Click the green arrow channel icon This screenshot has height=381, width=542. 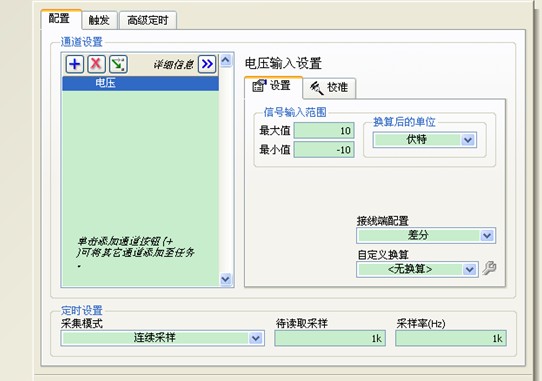point(119,64)
